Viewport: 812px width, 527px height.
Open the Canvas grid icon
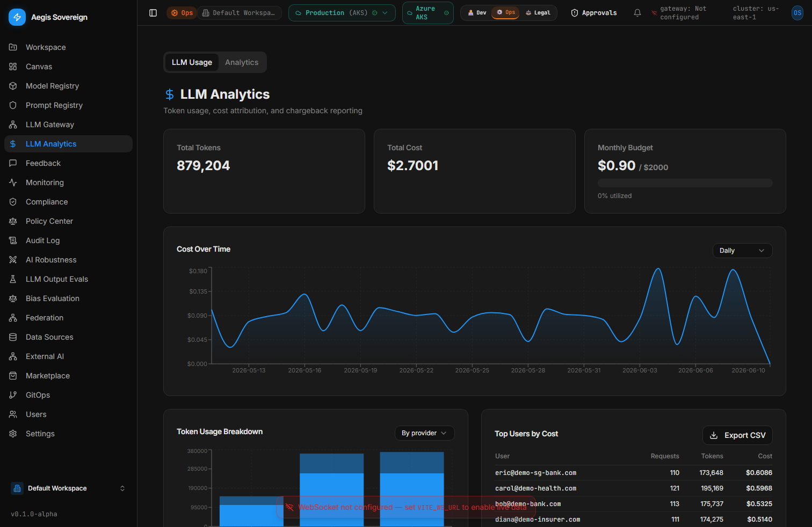[x=13, y=67]
